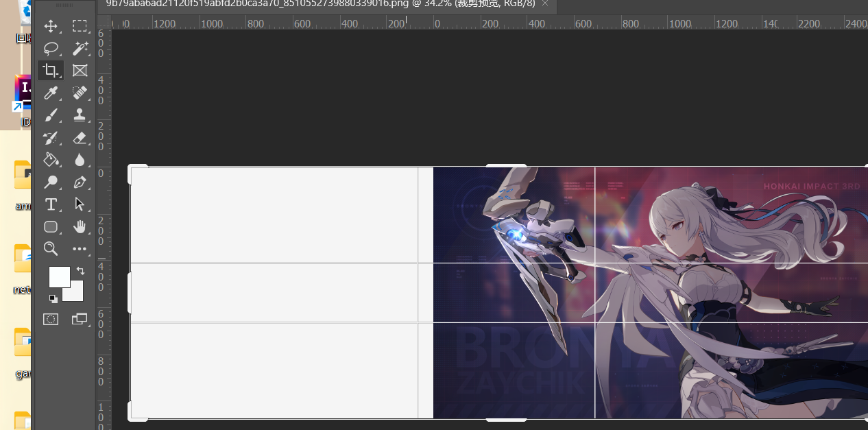Select the Rounded Rectangle shape tool

point(51,226)
